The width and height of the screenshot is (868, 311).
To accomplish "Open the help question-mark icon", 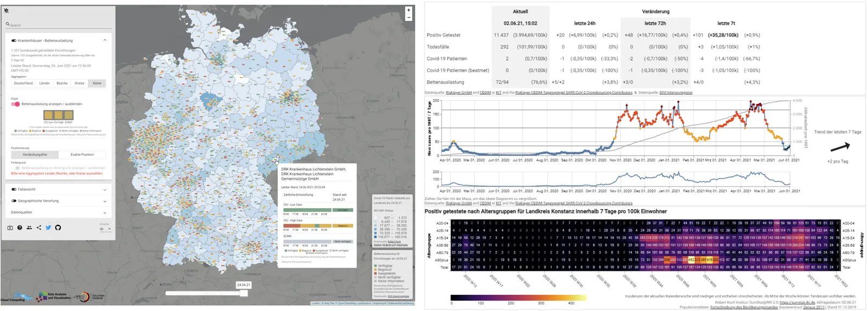I will point(20,228).
